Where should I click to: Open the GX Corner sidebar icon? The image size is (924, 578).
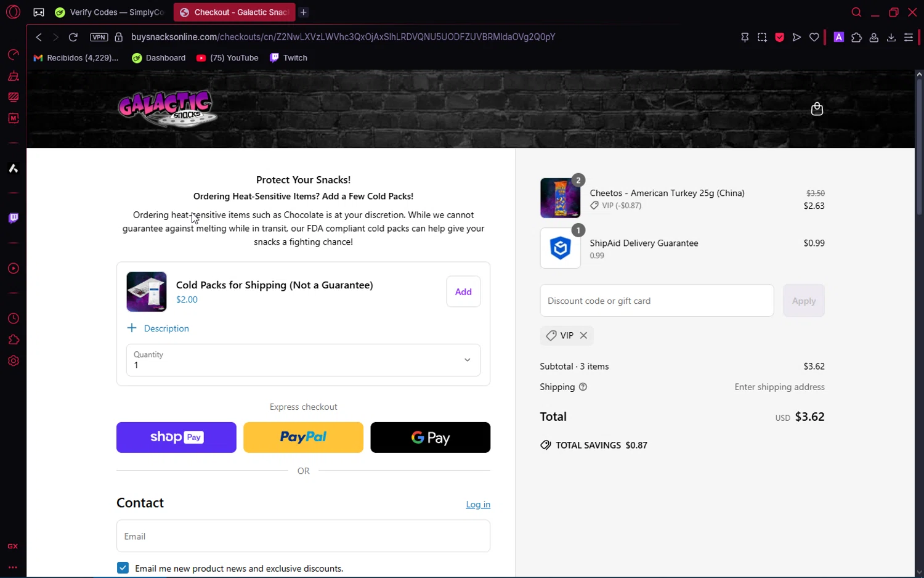coord(12,547)
